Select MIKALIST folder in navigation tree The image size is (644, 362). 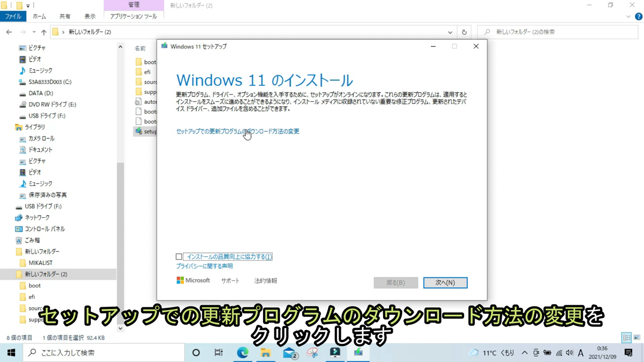click(x=35, y=263)
